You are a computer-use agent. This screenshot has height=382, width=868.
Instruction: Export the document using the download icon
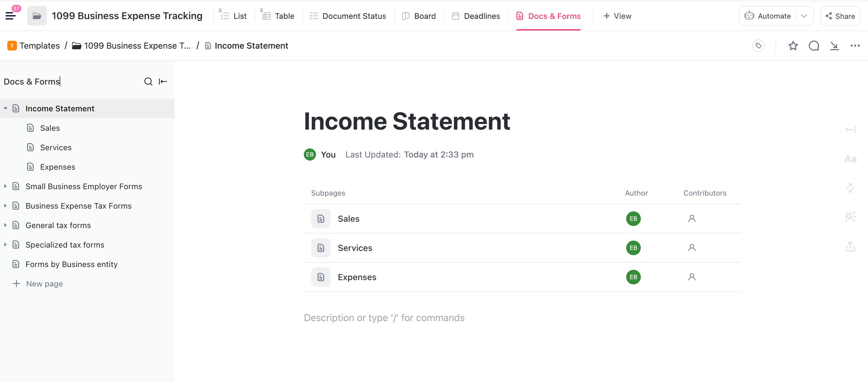(834, 46)
